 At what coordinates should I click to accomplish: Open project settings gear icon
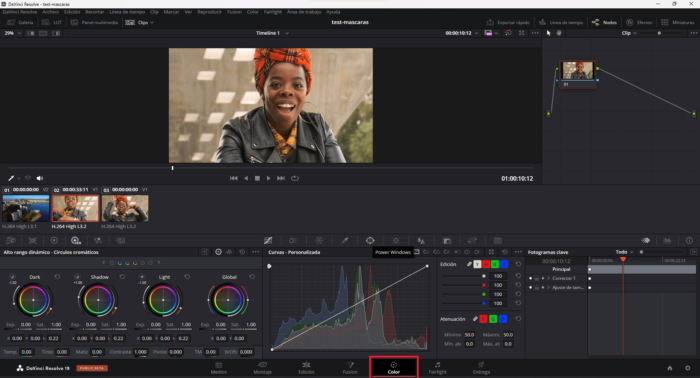688,368
